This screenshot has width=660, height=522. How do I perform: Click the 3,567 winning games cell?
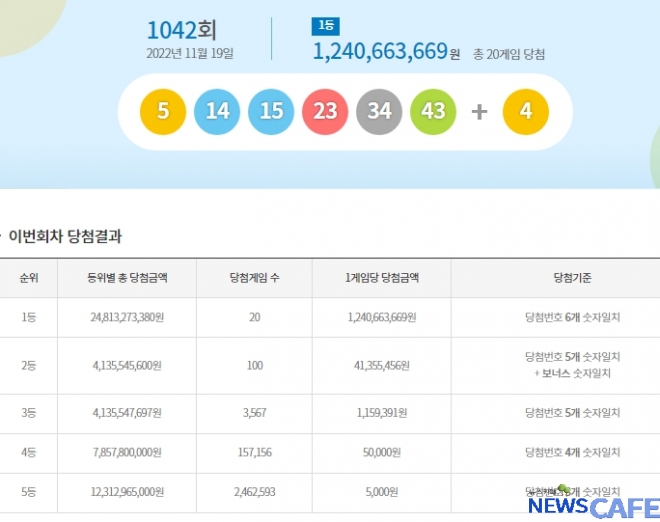254,410
